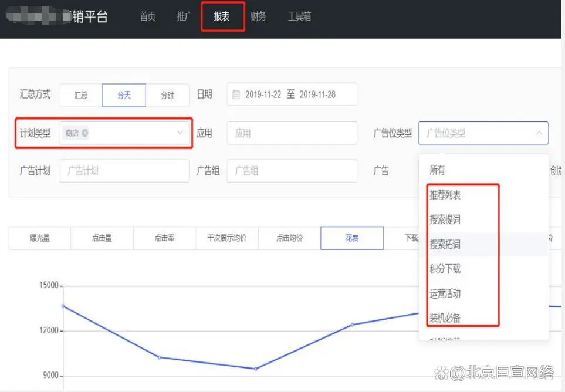
Task: Click the 应用 input field
Action: (x=292, y=133)
